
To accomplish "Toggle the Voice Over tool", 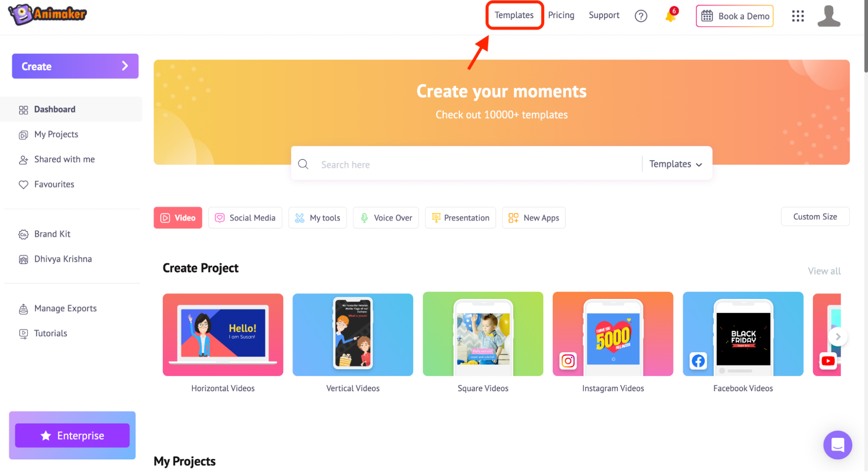I will coord(386,217).
